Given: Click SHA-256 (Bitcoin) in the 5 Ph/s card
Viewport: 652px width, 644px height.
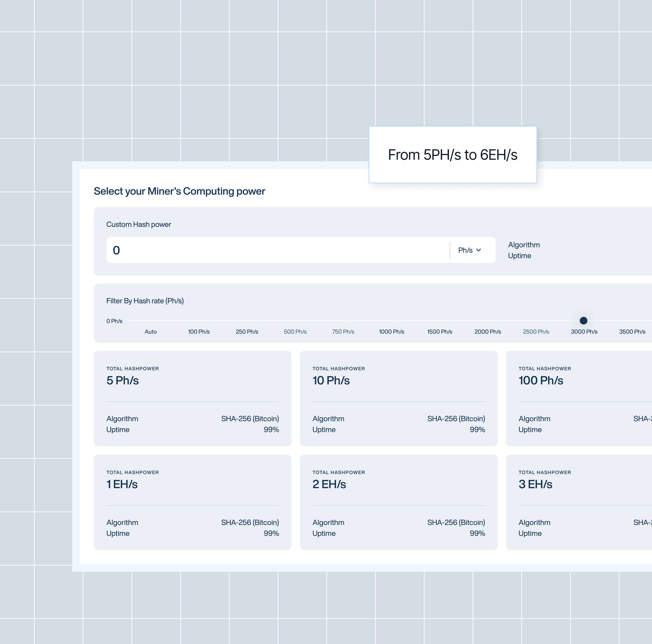Looking at the screenshot, I should coord(250,418).
